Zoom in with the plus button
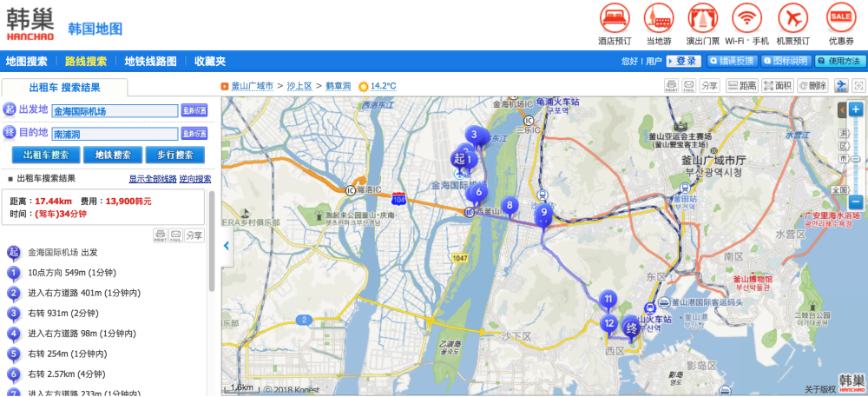Screen dimensions: 868x397 pyautogui.click(x=856, y=109)
